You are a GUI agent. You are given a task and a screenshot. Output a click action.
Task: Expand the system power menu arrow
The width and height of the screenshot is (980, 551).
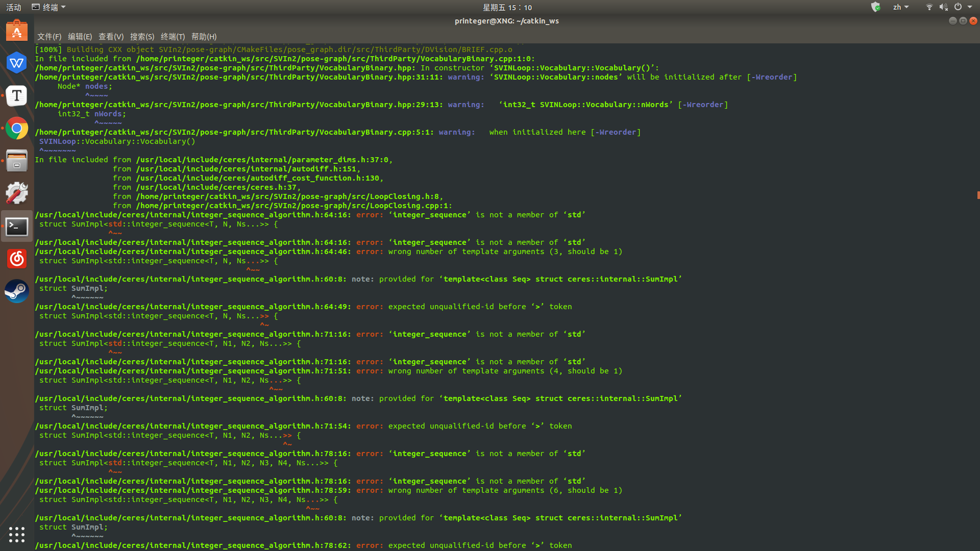[970, 7]
